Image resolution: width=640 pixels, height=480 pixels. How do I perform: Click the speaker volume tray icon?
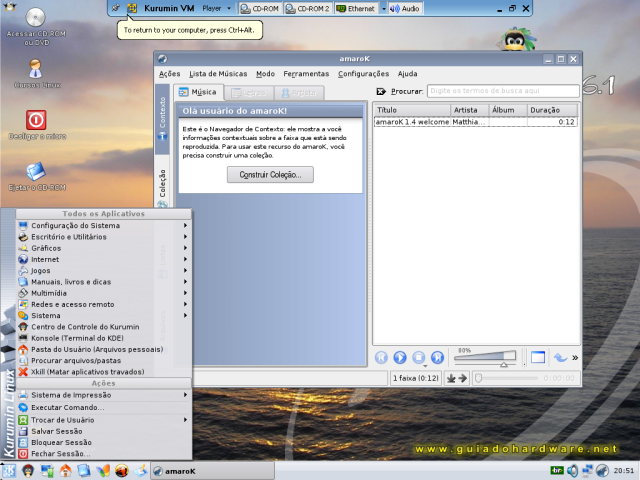coord(572,471)
